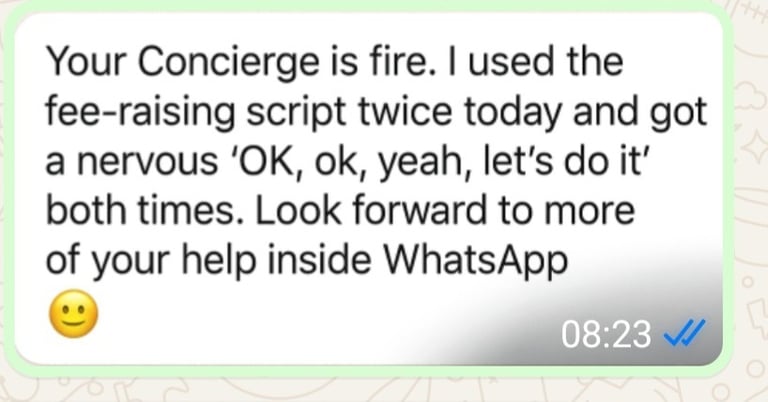
Task: Tap the word Concierge in message
Action: coord(228,63)
